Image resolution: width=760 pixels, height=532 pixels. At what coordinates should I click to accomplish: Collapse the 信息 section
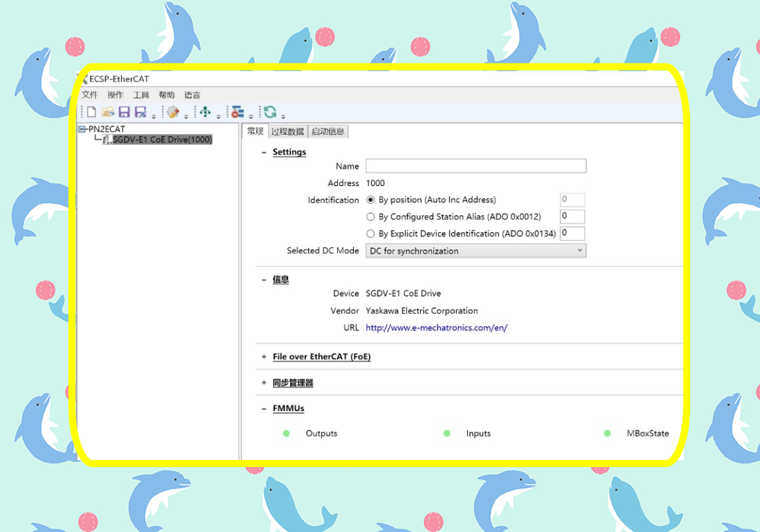(264, 280)
